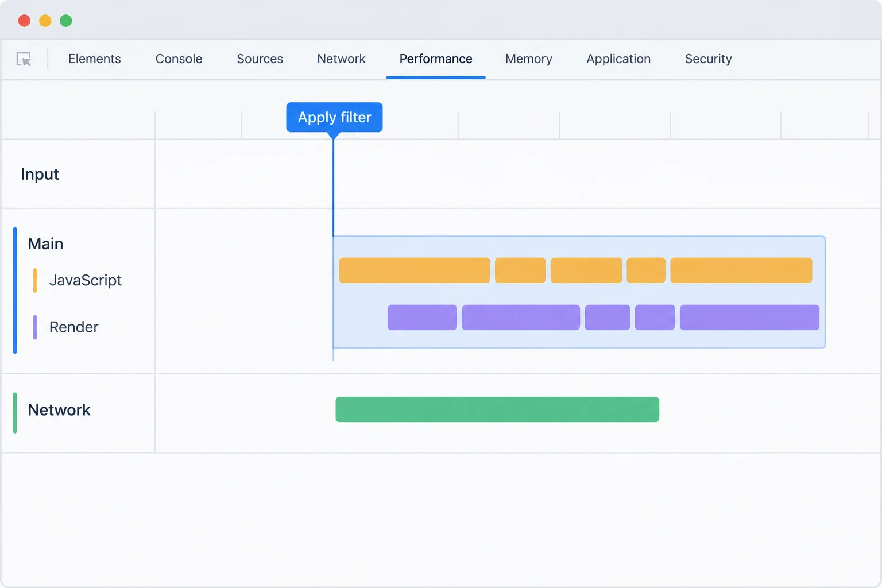Click the third purple Render block
This screenshot has width=882, height=588.
(608, 318)
